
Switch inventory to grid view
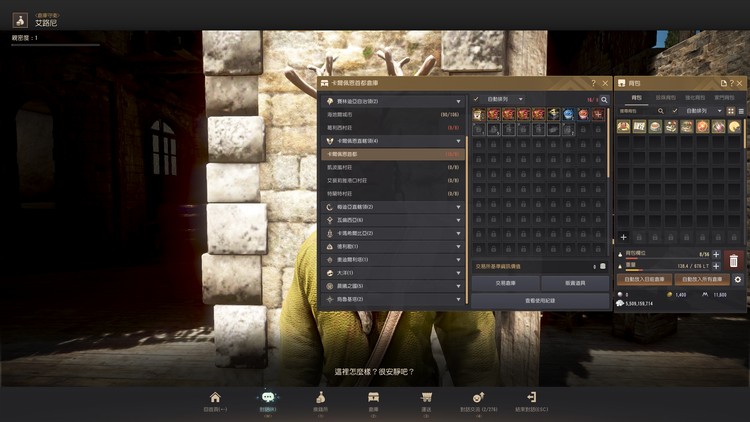[730, 110]
